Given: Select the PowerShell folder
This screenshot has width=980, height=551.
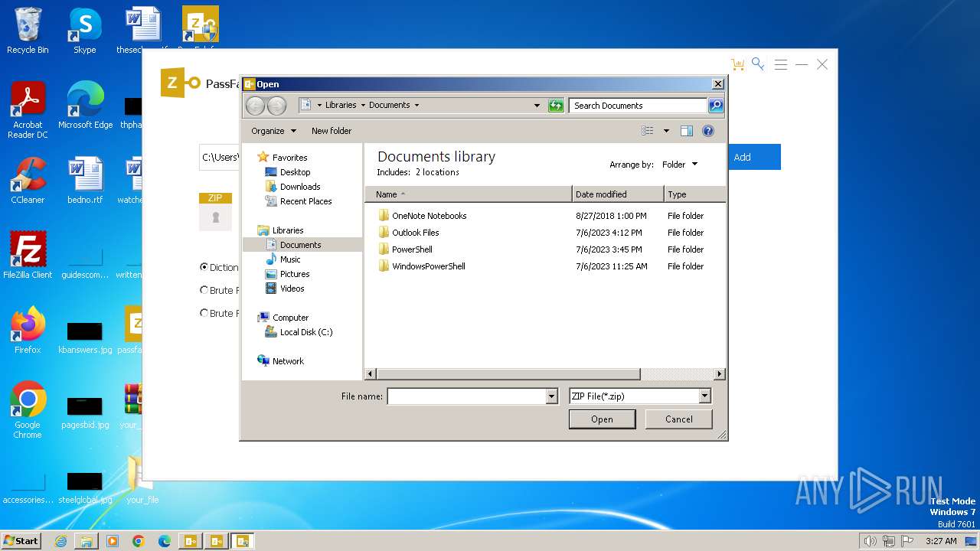Looking at the screenshot, I should coord(412,249).
